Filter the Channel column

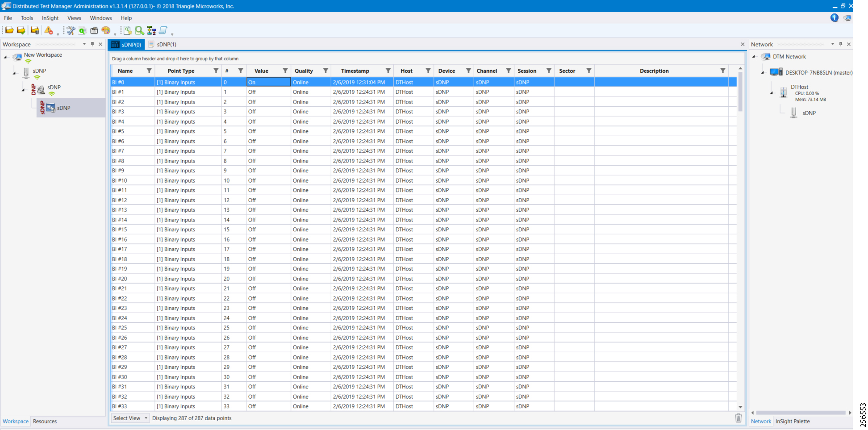tap(509, 71)
